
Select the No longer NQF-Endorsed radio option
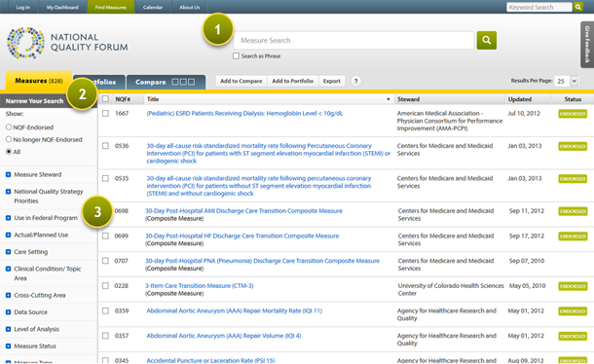(x=9, y=139)
